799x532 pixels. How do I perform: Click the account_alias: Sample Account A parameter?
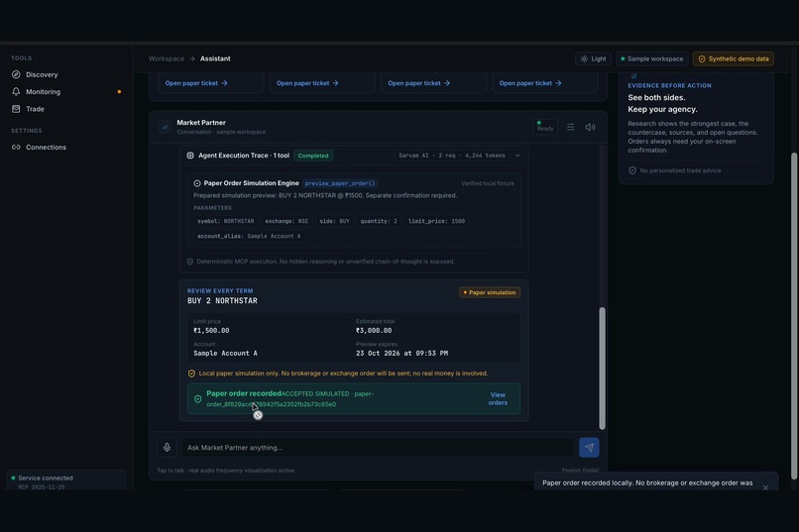coord(249,236)
